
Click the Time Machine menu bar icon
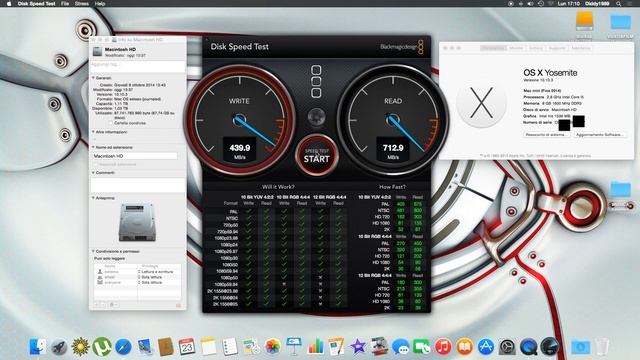coord(540,4)
